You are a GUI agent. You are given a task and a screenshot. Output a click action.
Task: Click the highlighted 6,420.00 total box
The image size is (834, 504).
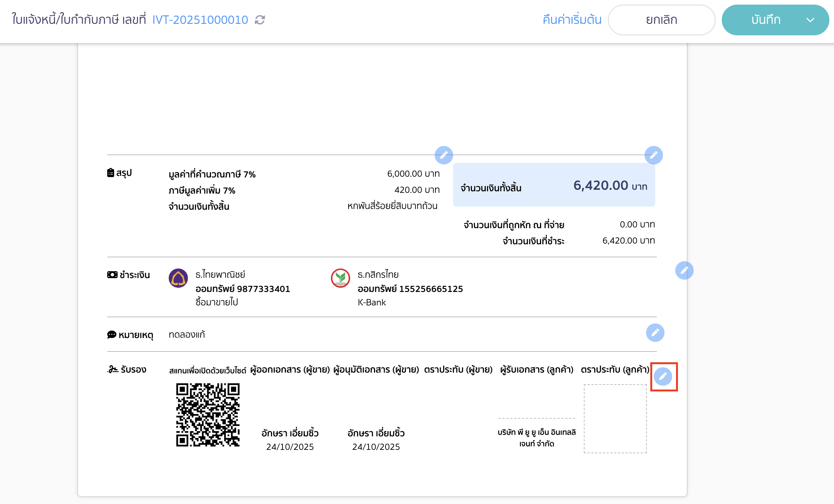tap(554, 185)
